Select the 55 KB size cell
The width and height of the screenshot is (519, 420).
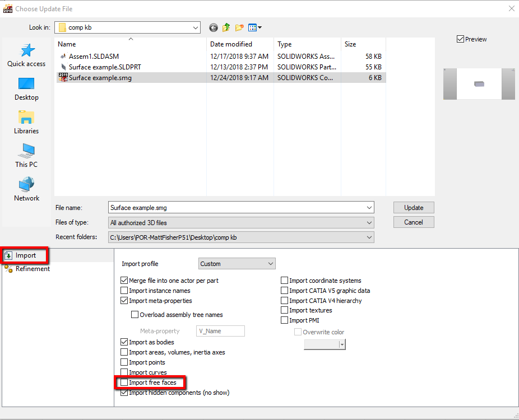[x=373, y=67]
